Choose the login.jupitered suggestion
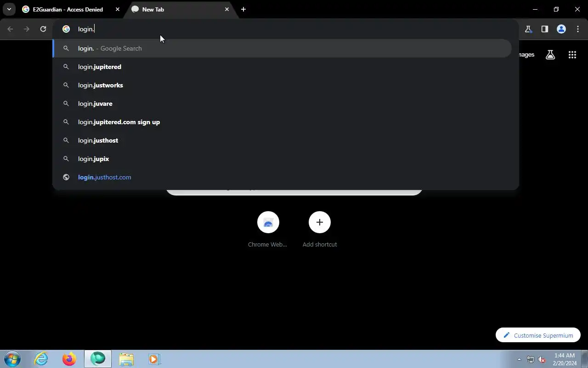This screenshot has height=368, width=588. click(282, 67)
